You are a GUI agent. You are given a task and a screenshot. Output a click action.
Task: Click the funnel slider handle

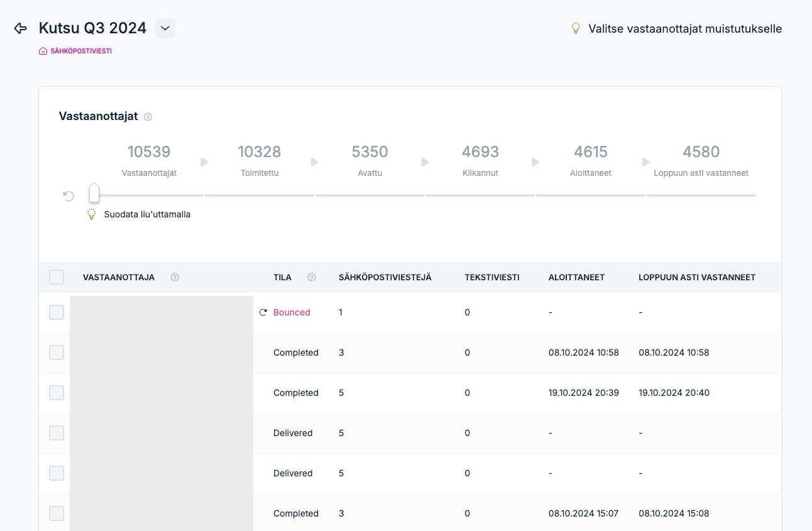[x=94, y=193]
